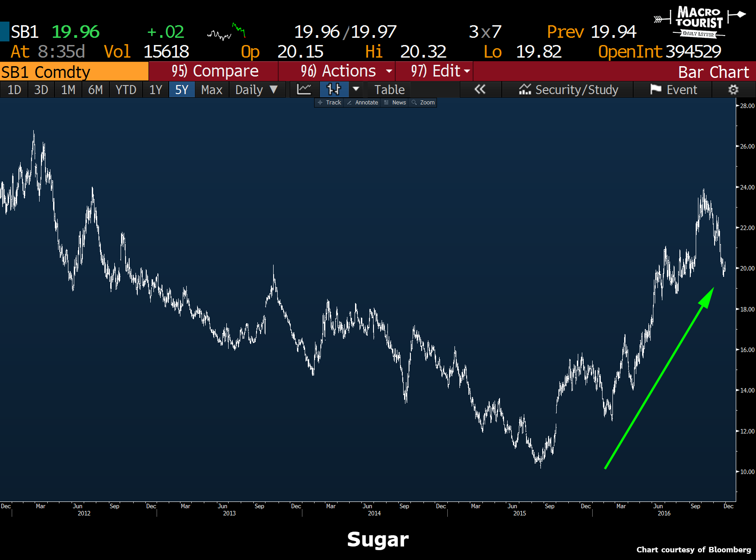Click the Macro Tourist logo
756x560 pixels.
pyautogui.click(x=699, y=22)
